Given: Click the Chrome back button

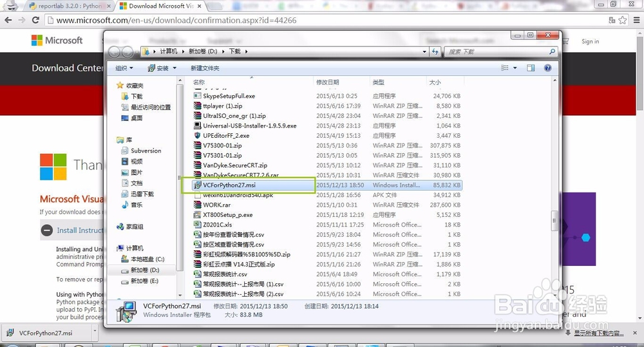Looking at the screenshot, I should click(x=8, y=20).
